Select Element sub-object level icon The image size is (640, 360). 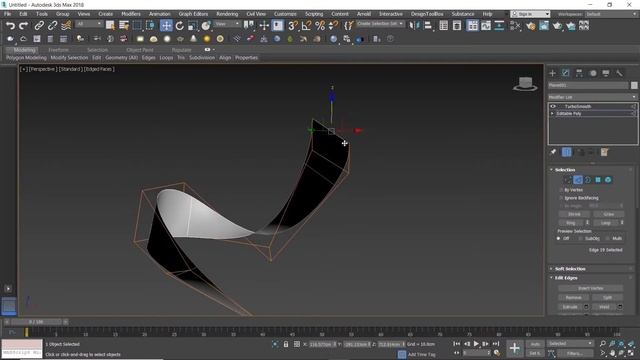[608, 180]
